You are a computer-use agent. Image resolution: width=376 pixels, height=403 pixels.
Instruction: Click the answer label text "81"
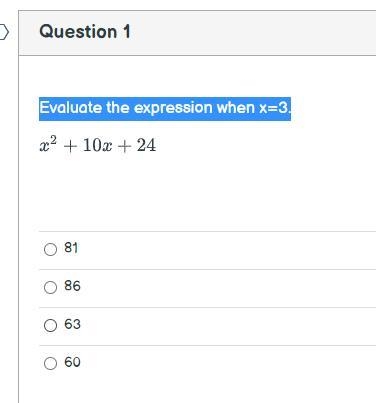coord(71,248)
